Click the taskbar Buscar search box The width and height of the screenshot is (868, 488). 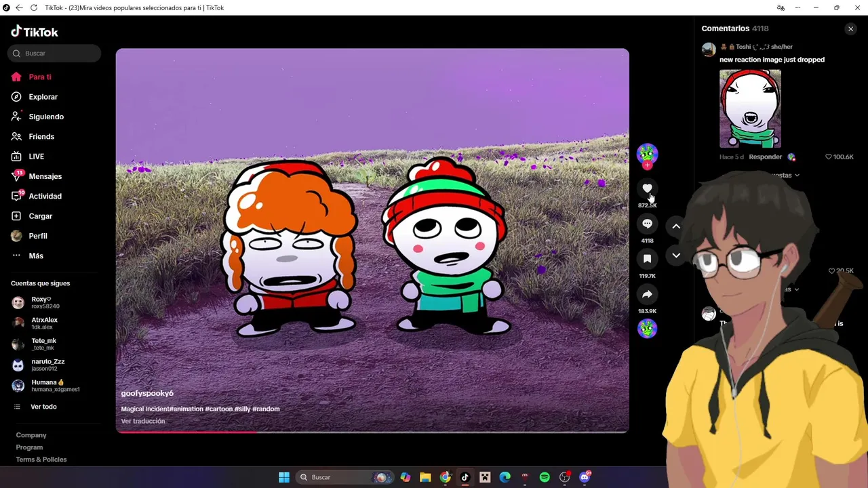click(346, 477)
